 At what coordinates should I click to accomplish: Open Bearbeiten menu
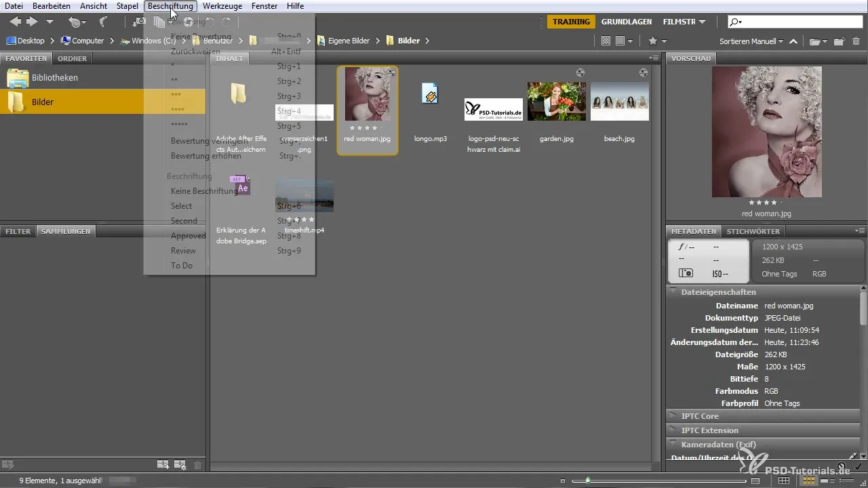(x=51, y=6)
